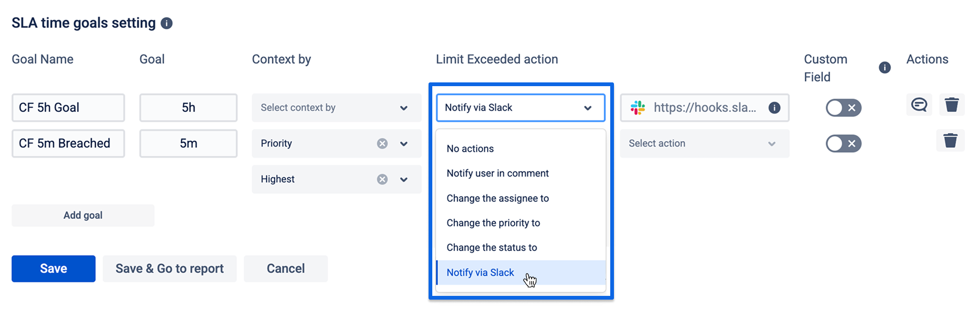Click the Add goal button

(83, 216)
